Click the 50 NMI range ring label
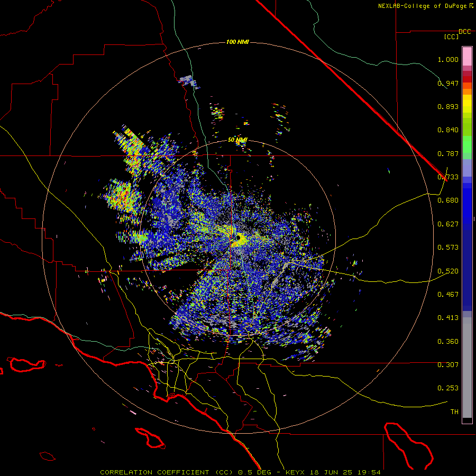 pos(237,140)
